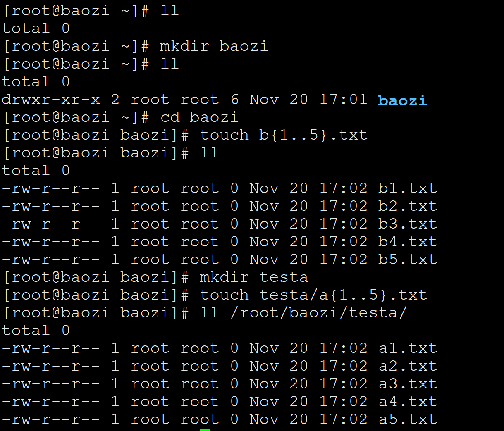Click the b1.txt filename in listing
The width and height of the screenshot is (504, 431).
point(408,188)
